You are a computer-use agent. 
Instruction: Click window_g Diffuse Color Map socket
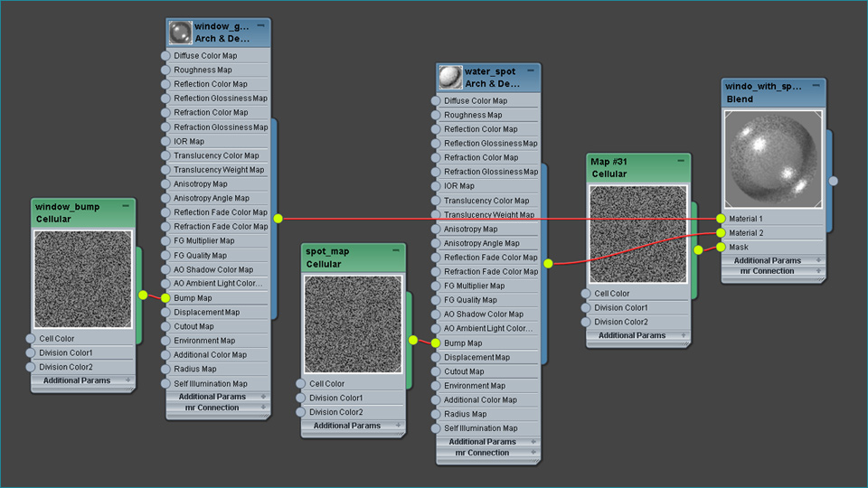pos(165,56)
